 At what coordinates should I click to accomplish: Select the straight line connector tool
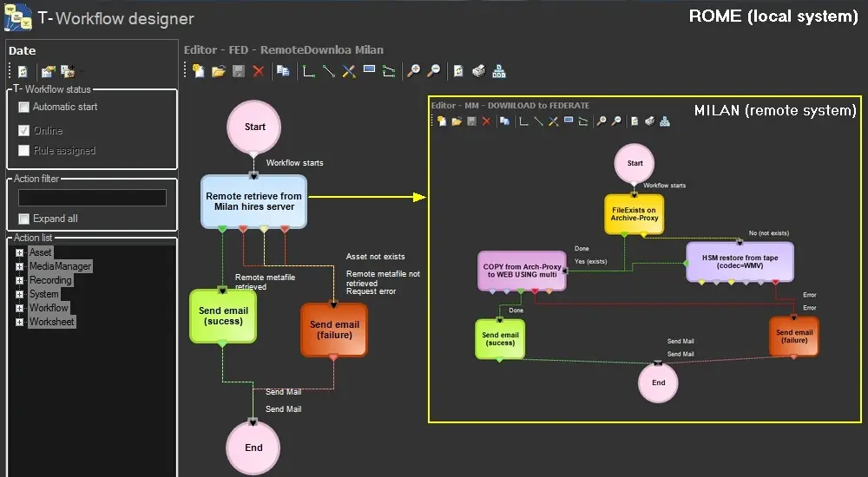coord(329,71)
